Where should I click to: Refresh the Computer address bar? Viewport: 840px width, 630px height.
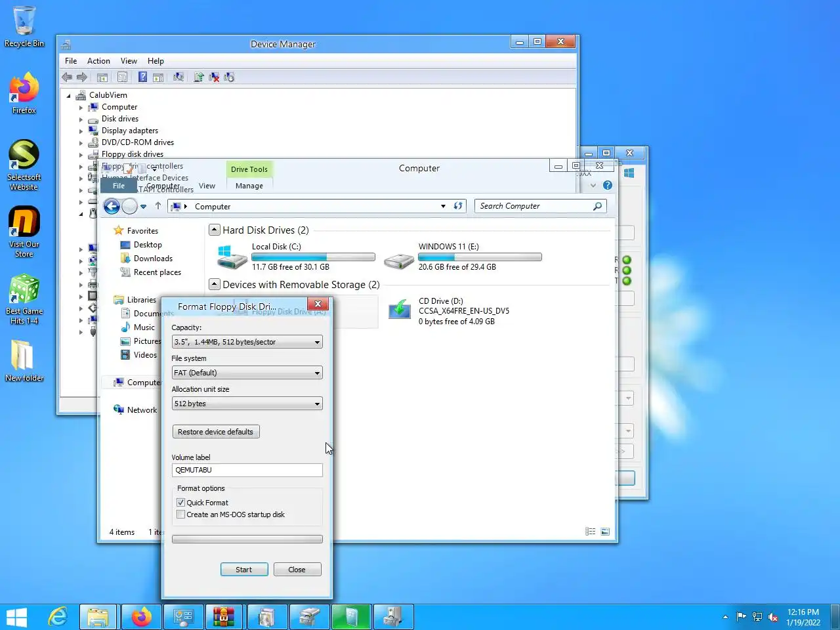[458, 206]
